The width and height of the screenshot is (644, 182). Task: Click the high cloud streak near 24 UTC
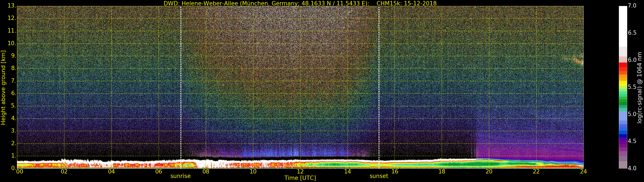(578, 61)
